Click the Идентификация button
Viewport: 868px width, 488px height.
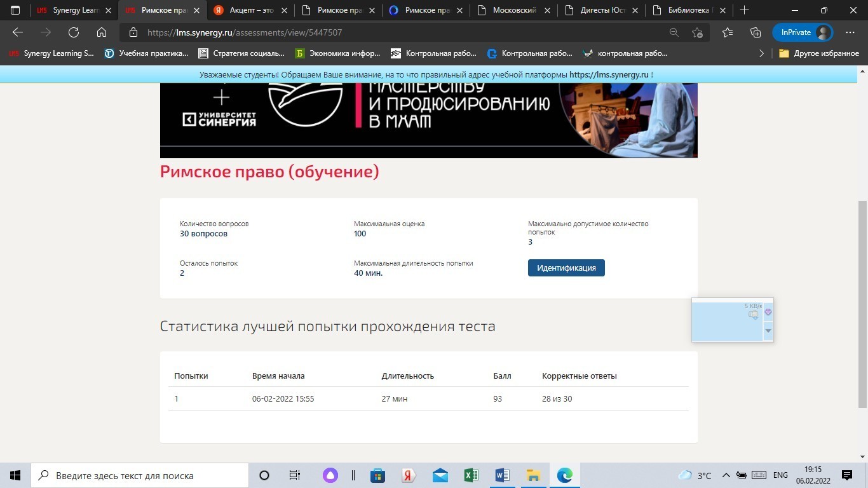(x=566, y=268)
